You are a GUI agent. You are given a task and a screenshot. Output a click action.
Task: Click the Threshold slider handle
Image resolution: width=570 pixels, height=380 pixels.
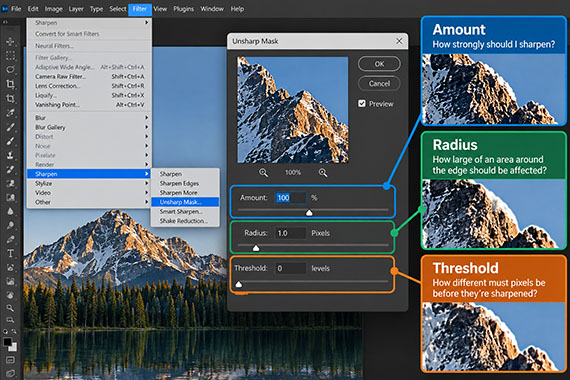pos(239,284)
